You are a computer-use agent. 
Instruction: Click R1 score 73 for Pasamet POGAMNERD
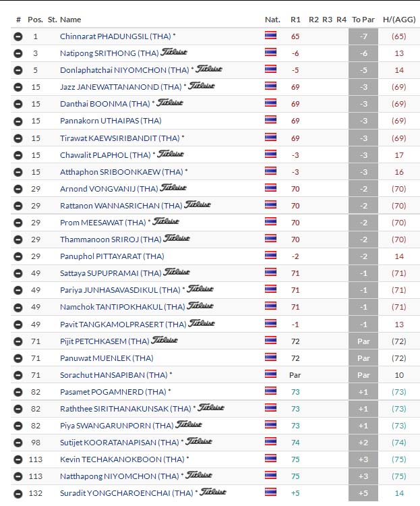(295, 391)
